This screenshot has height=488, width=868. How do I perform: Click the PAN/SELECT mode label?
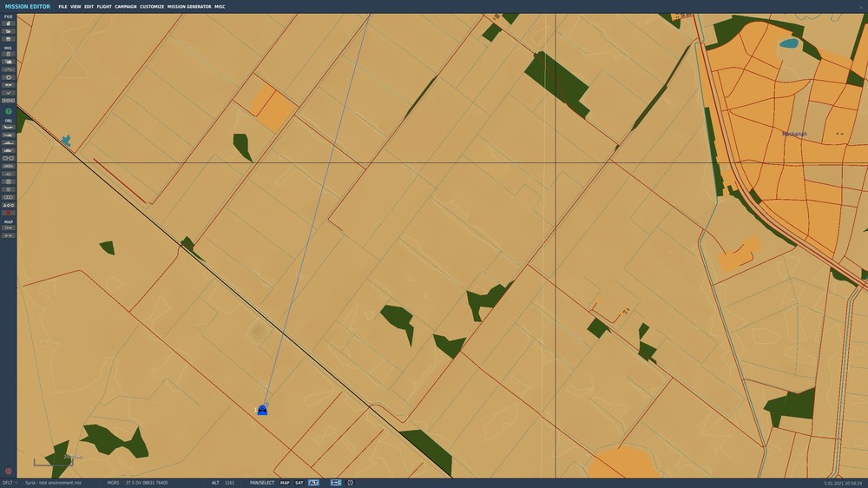coord(262,483)
